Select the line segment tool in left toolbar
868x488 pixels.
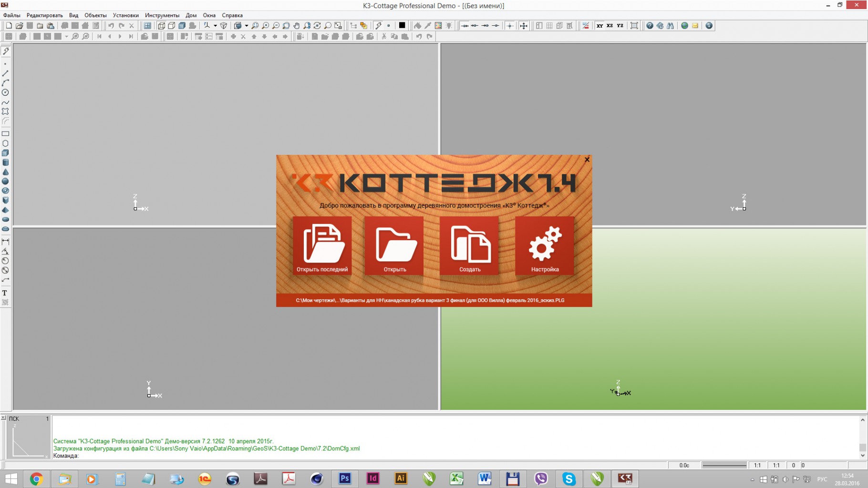[x=5, y=73]
